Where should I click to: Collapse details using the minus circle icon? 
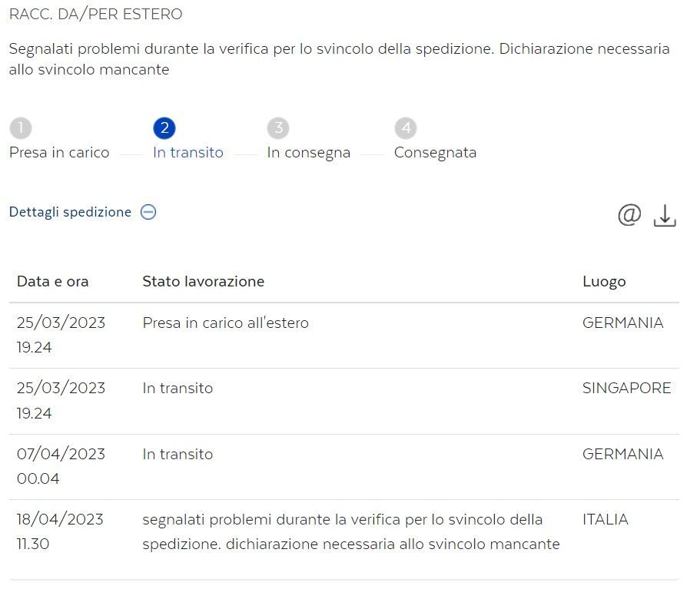tap(148, 213)
